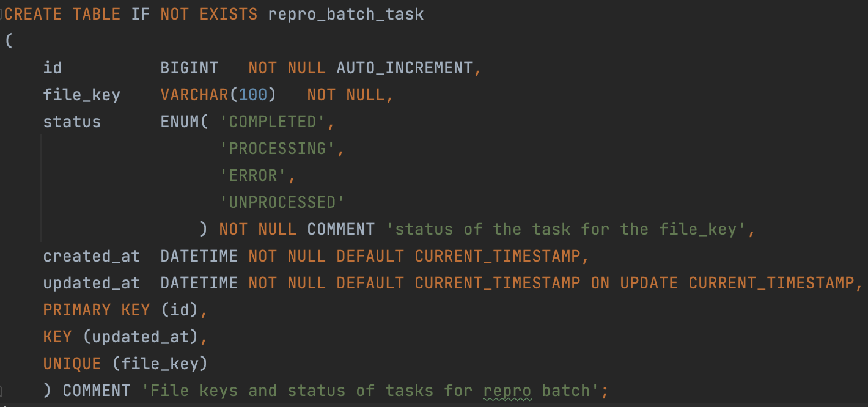
Task: Click the ENUM keyword on status line
Action: [x=179, y=122]
